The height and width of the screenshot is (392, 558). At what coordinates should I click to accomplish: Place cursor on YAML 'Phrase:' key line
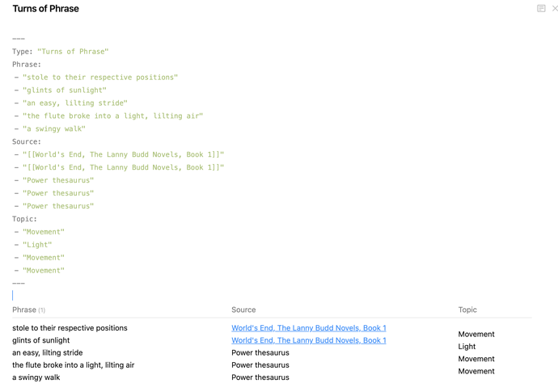pyautogui.click(x=27, y=65)
